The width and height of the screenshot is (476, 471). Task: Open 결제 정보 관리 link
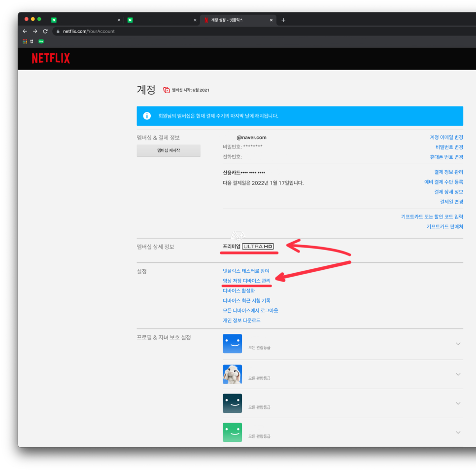448,172
